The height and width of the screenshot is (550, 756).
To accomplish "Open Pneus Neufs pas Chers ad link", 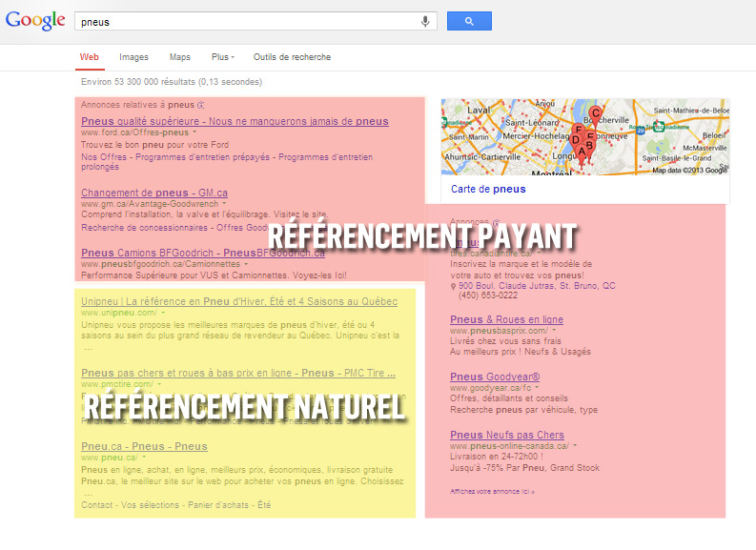I will pos(507,435).
